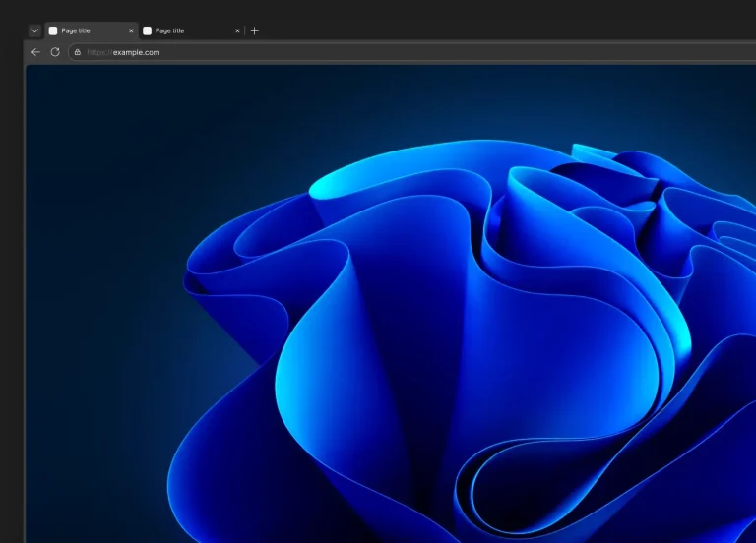
Task: Switch to the second Page title tab
Action: pos(190,30)
